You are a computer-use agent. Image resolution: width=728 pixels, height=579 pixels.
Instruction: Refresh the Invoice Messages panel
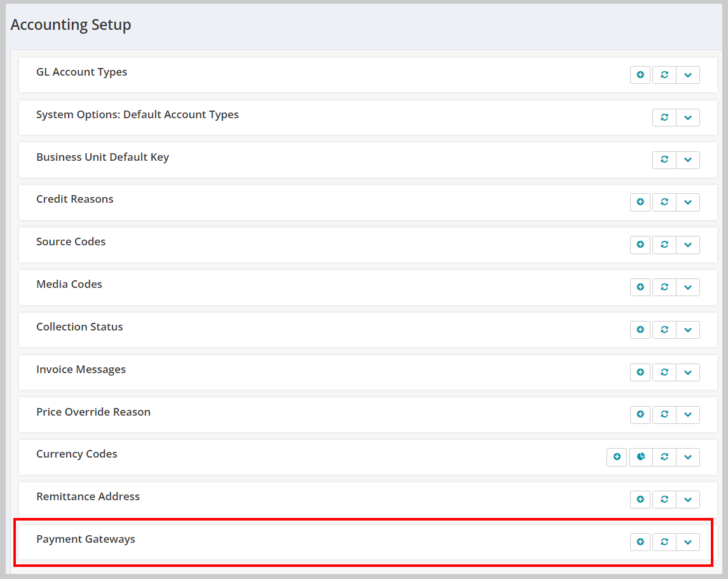[664, 372]
